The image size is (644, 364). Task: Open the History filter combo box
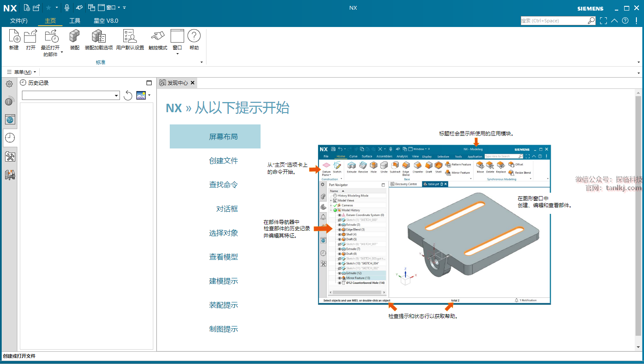71,96
